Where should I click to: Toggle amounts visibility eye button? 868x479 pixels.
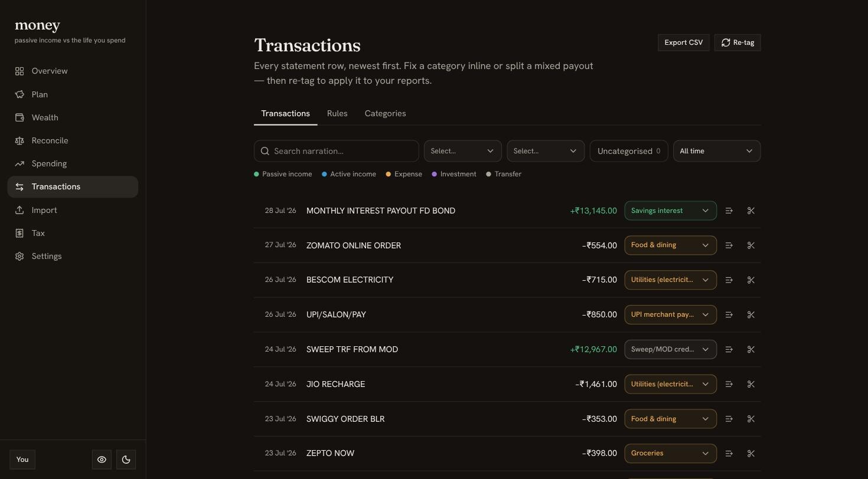point(102,460)
